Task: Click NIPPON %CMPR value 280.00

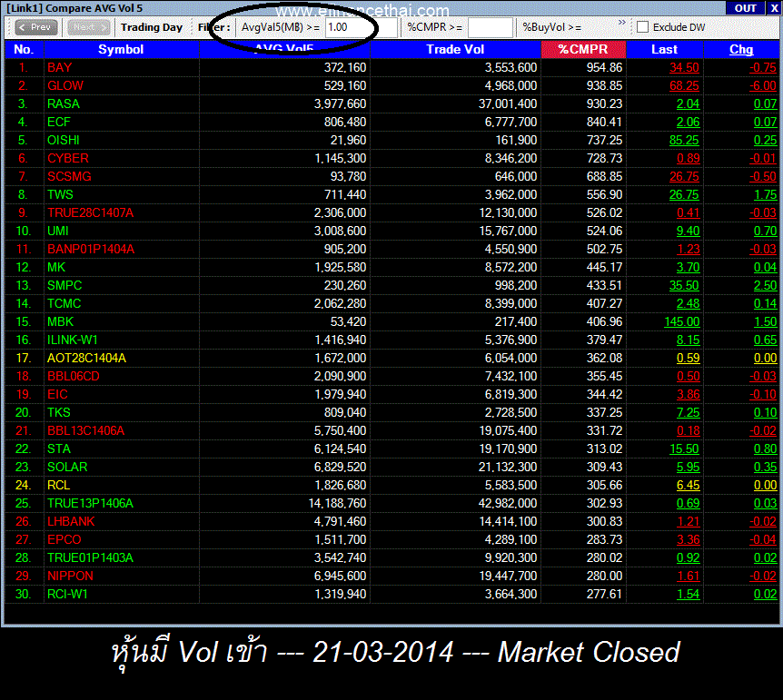Action: [x=604, y=576]
